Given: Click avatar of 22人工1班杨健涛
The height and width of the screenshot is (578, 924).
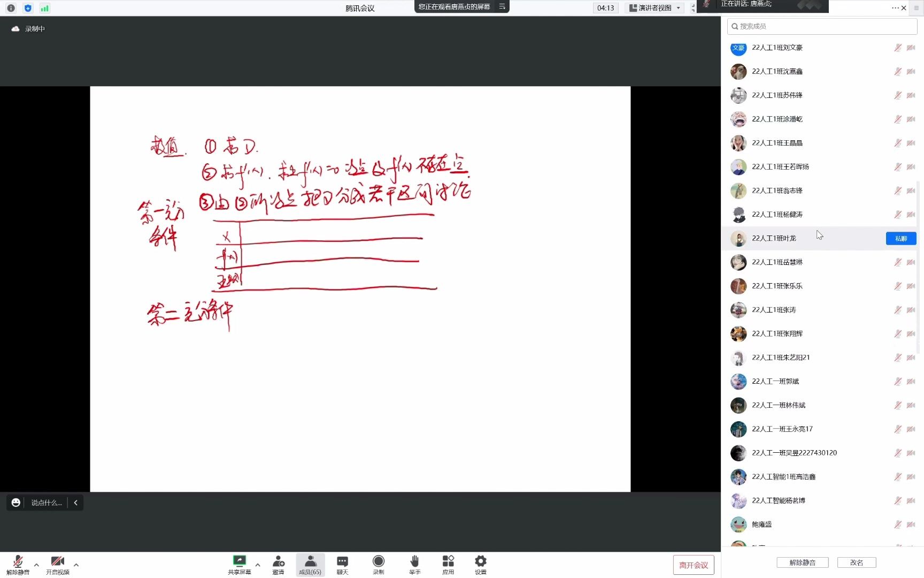Looking at the screenshot, I should (x=738, y=215).
